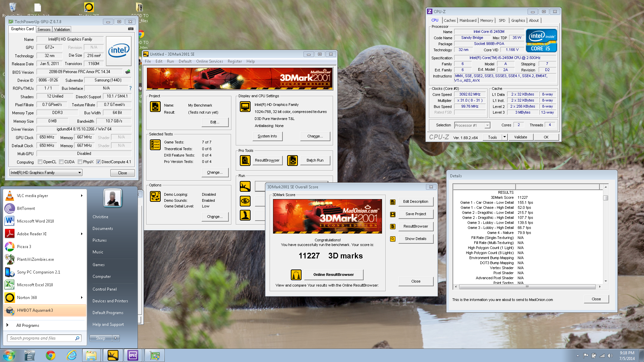This screenshot has height=362, width=644.
Task: Open the Mainboard tab in CPU-Z
Action: 468,20
